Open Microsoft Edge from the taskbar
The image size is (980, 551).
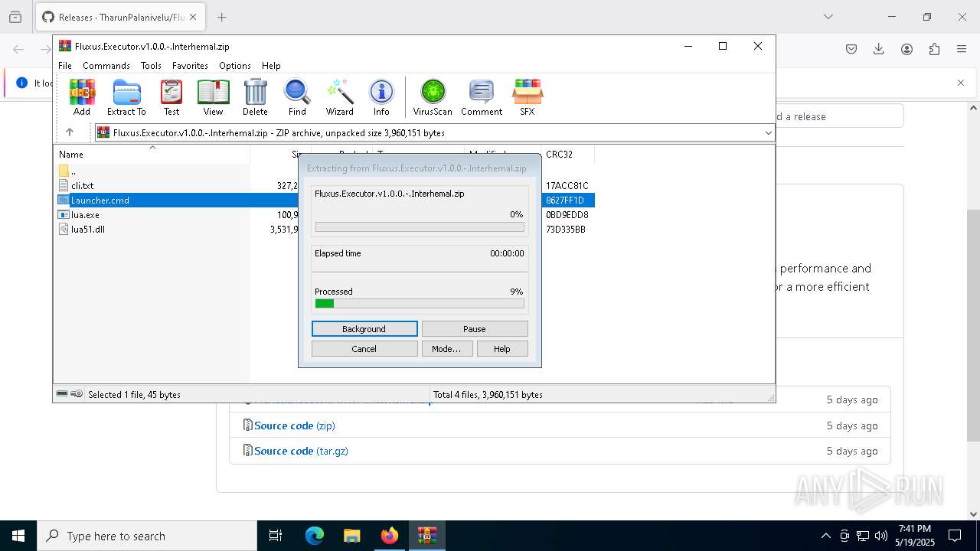coord(315,536)
